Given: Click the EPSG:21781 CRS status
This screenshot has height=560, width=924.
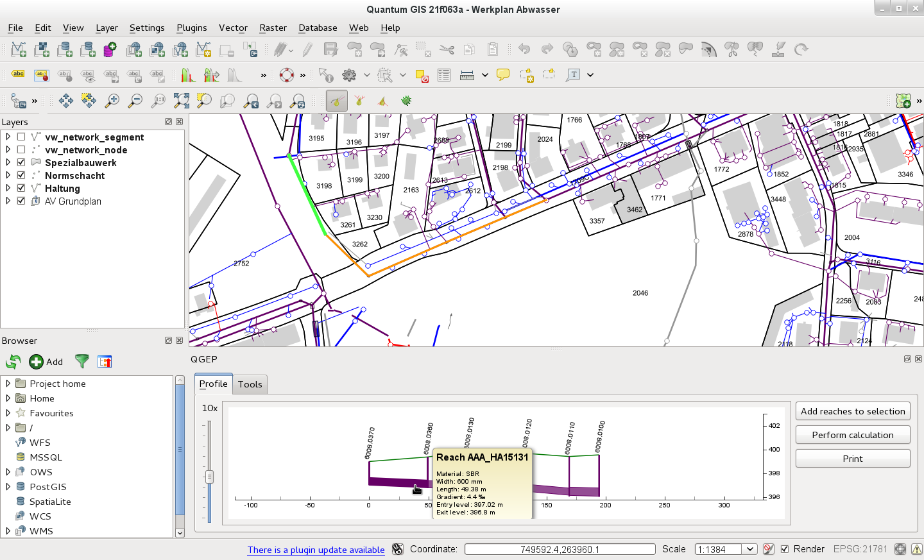Looking at the screenshot, I should pos(860,549).
